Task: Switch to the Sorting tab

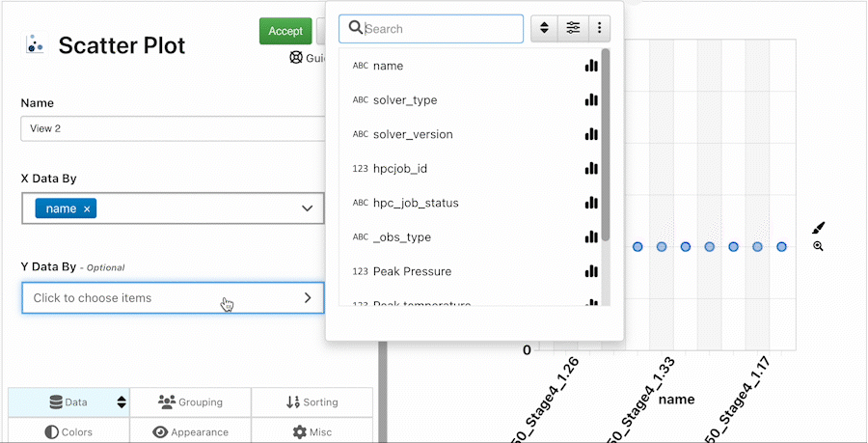Action: click(x=312, y=402)
